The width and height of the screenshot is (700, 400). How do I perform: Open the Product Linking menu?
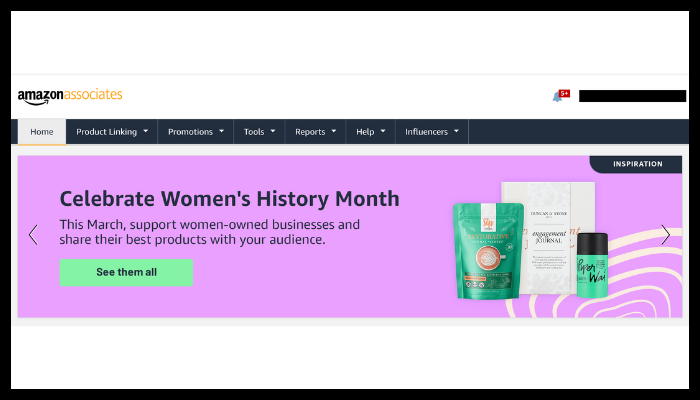(x=112, y=132)
